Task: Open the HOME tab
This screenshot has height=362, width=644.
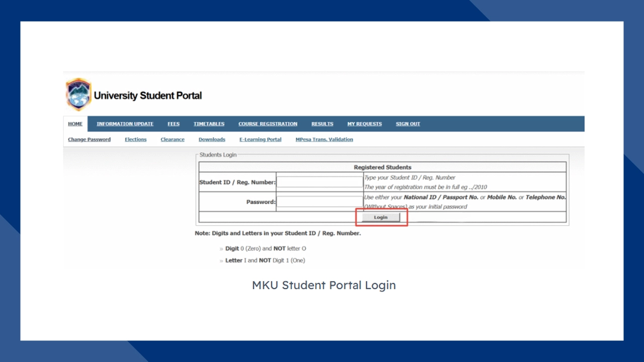Action: pyautogui.click(x=75, y=124)
